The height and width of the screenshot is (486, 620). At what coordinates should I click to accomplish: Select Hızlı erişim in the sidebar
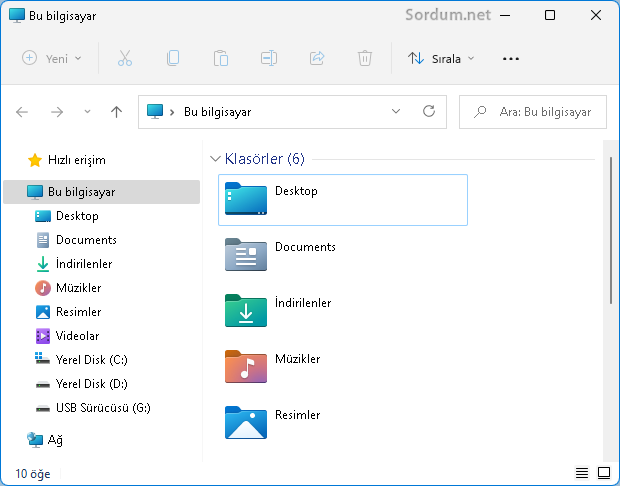click(76, 160)
